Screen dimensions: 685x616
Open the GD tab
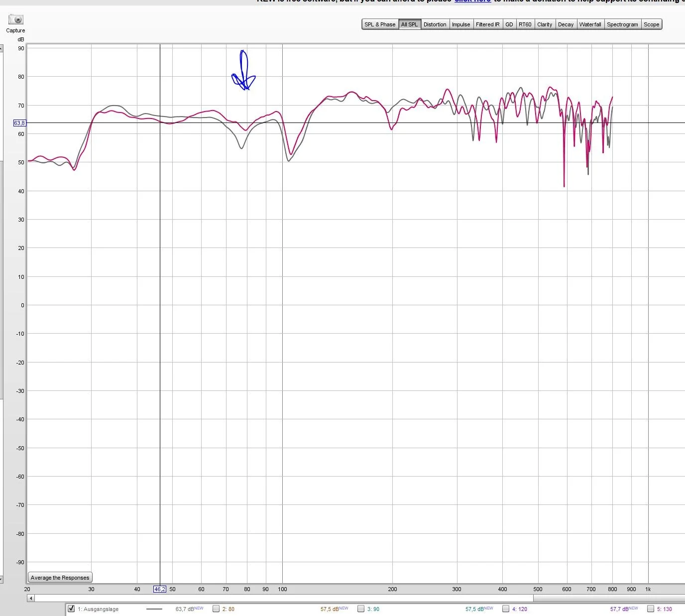(x=509, y=24)
